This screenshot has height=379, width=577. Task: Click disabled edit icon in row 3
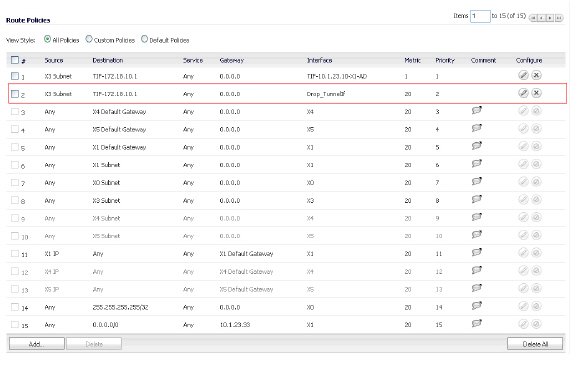523,110
